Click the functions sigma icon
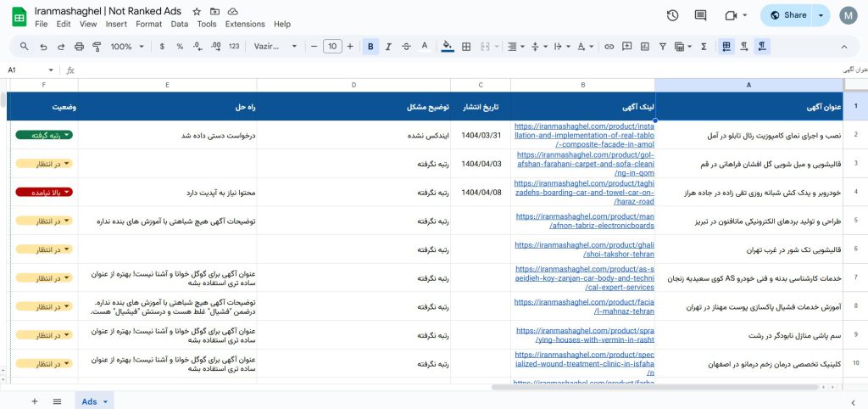868x409 pixels. tap(702, 47)
